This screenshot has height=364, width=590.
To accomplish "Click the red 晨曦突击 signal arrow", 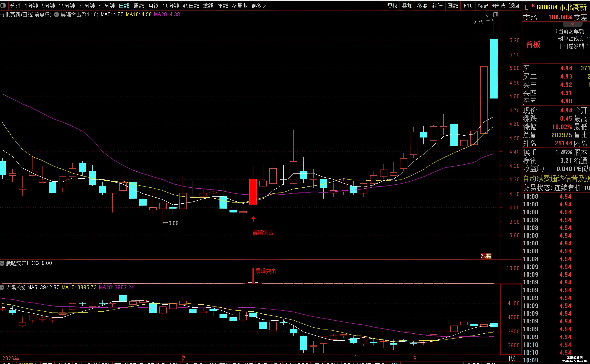I will click(253, 219).
